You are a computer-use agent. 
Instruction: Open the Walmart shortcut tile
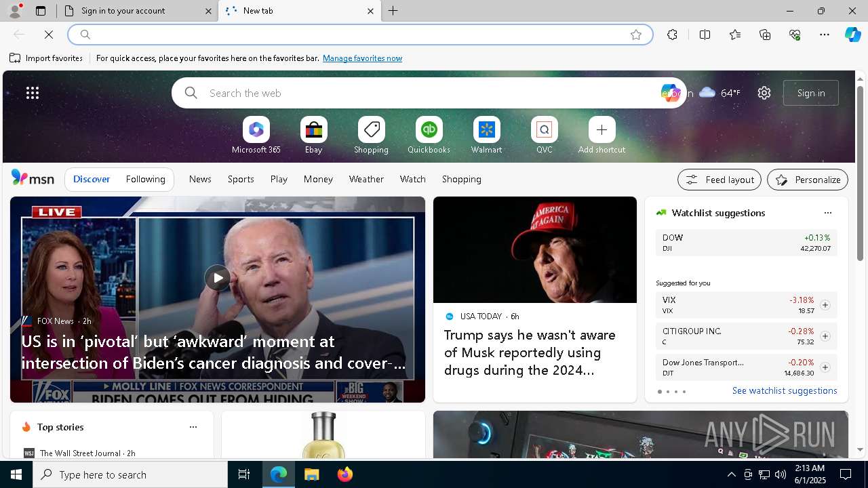pos(486,136)
